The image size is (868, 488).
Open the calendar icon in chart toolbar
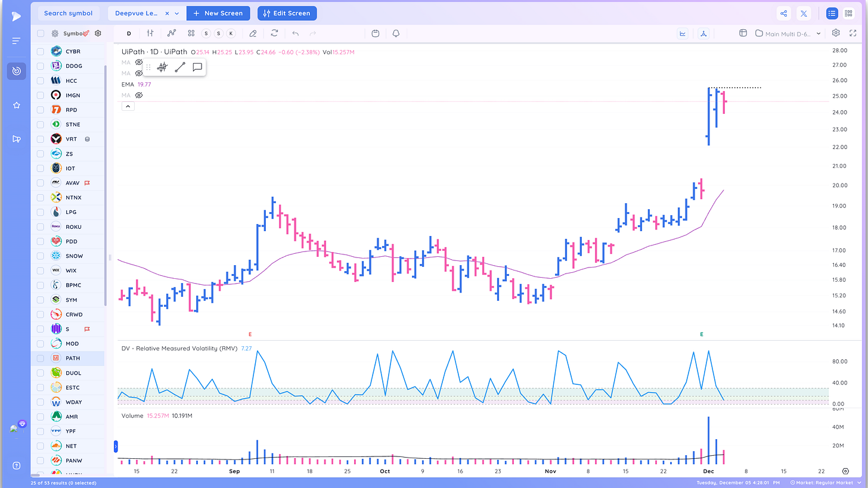375,33
